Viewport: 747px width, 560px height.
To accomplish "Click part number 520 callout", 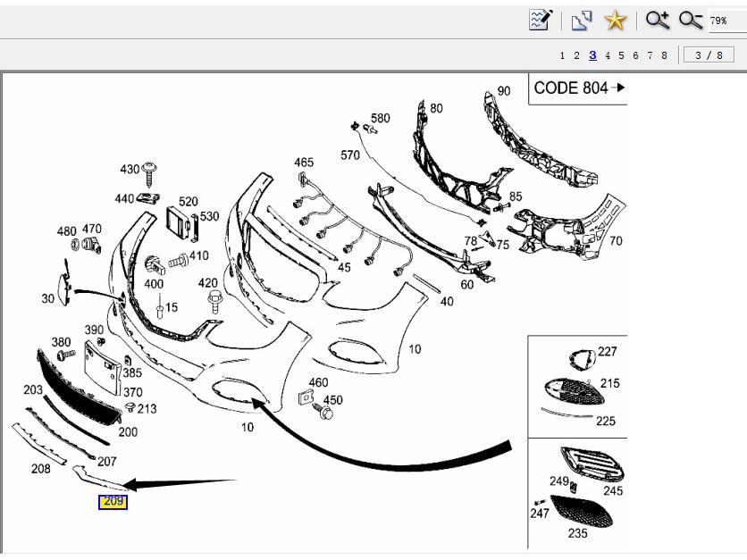I will click(x=189, y=202).
